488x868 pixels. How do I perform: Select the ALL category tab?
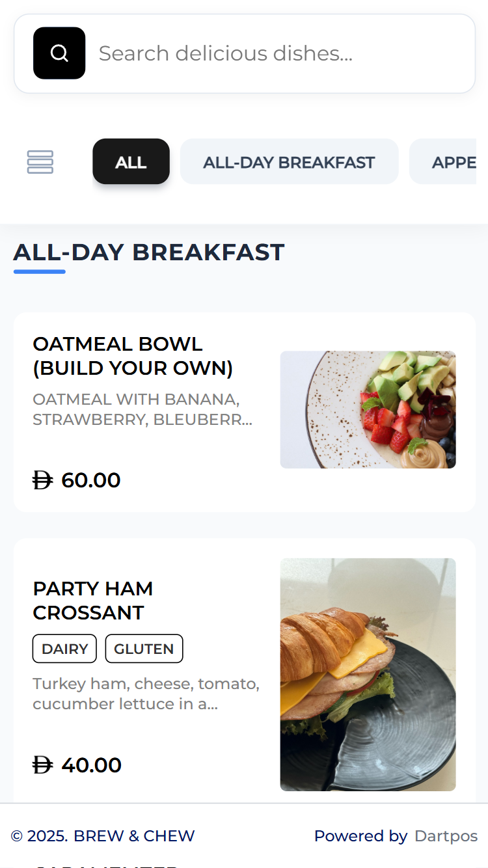click(x=131, y=162)
